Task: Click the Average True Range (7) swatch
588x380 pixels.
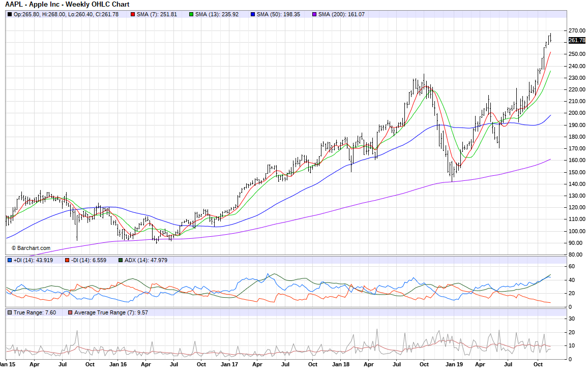Action: point(70,312)
